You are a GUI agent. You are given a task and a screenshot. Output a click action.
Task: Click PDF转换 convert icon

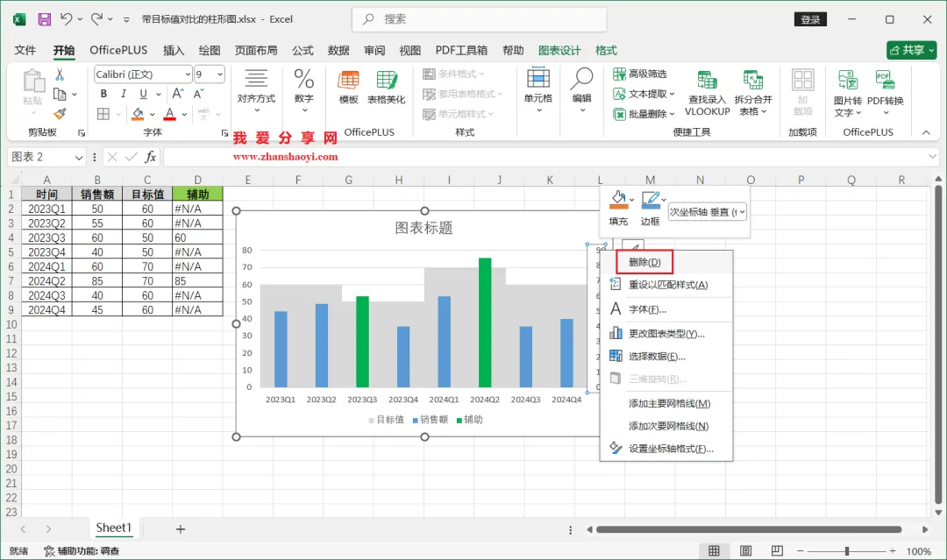click(886, 92)
